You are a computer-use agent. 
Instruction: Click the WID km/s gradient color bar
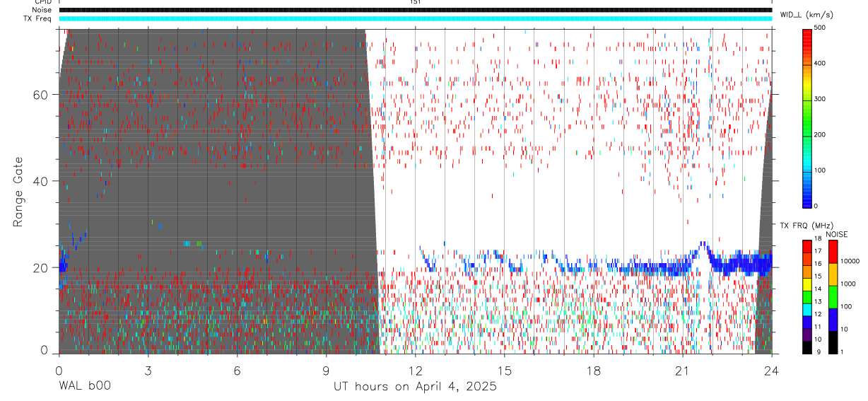[x=807, y=117]
